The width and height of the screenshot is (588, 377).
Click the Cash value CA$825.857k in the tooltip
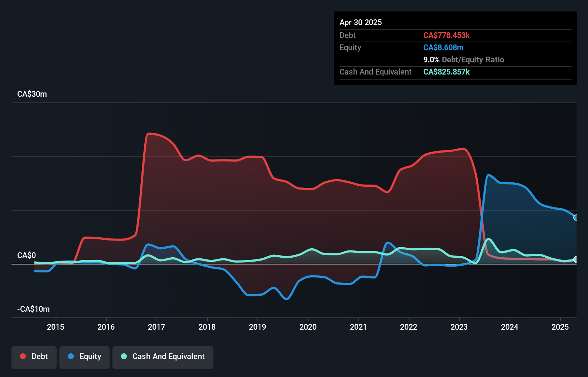click(447, 72)
